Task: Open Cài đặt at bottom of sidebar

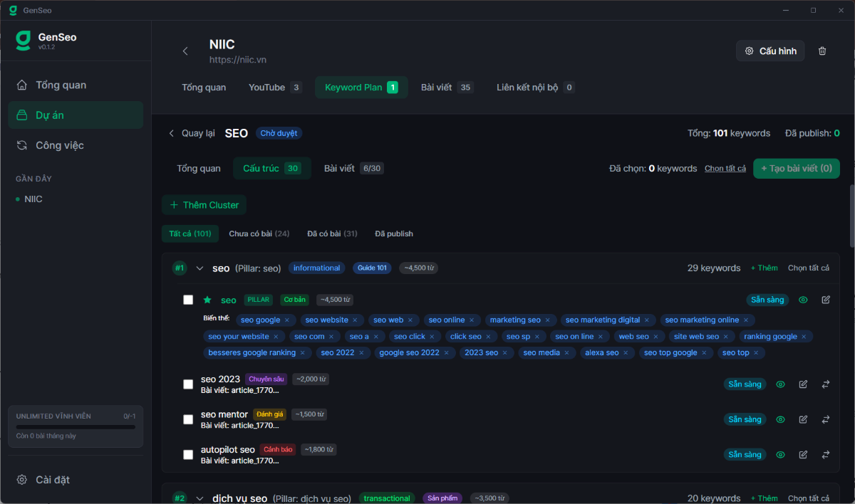Action: (x=52, y=479)
